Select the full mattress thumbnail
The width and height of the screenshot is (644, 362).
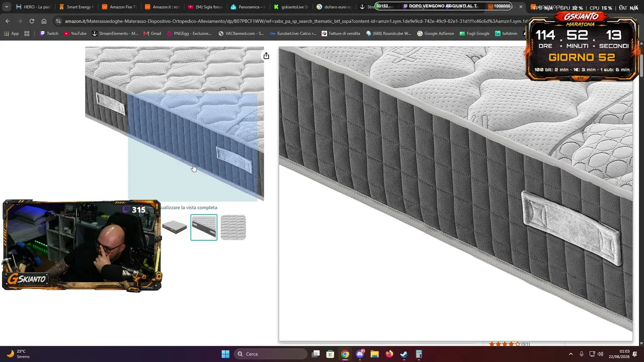[175, 227]
